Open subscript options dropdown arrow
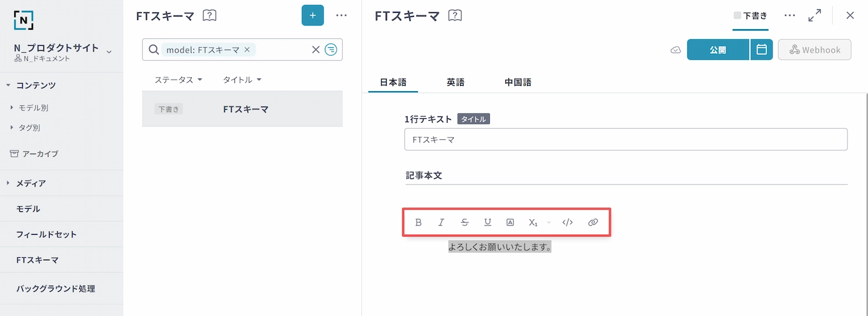Image resolution: width=868 pixels, height=316 pixels. [x=549, y=222]
